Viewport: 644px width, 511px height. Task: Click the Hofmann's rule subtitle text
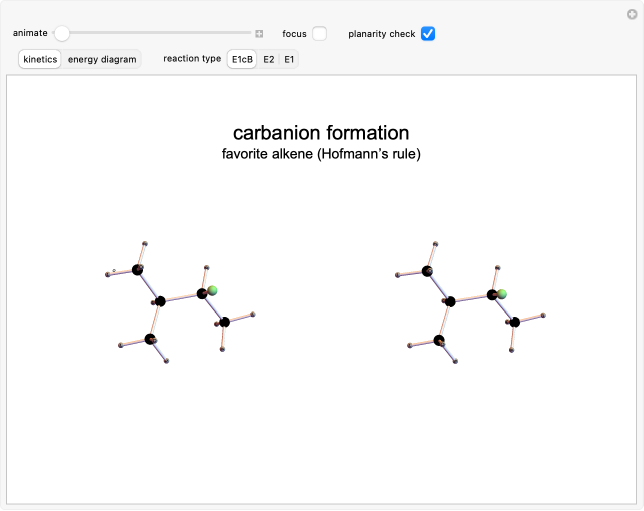(x=321, y=155)
